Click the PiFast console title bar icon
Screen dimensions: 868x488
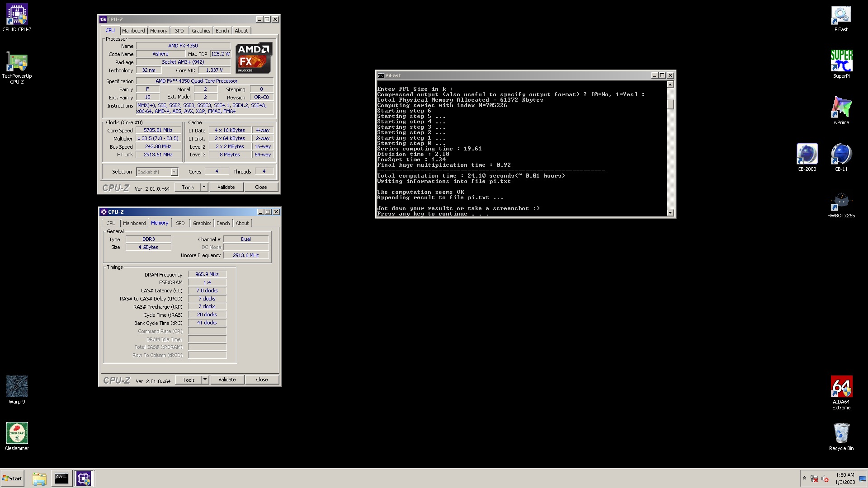(x=381, y=75)
